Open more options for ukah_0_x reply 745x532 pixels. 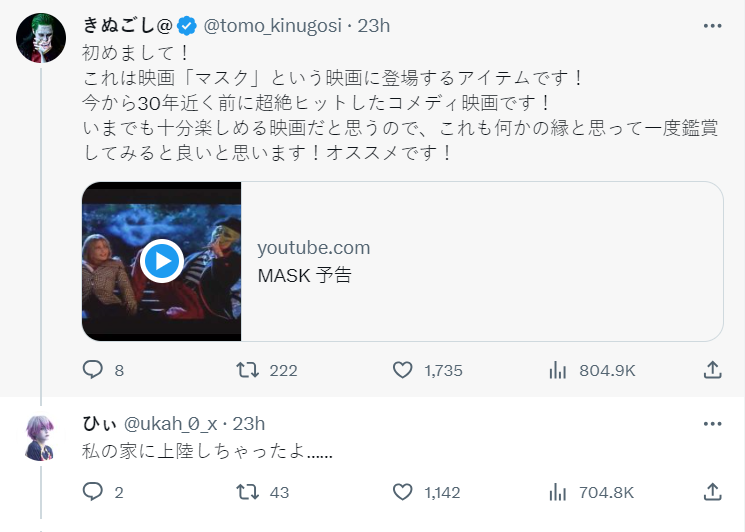(712, 423)
